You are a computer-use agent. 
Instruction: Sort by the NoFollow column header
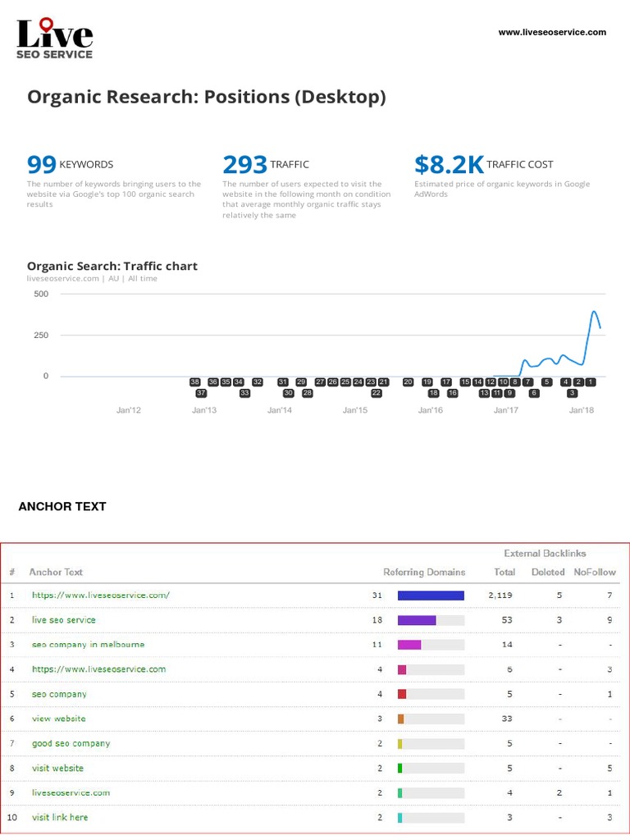[x=595, y=572]
